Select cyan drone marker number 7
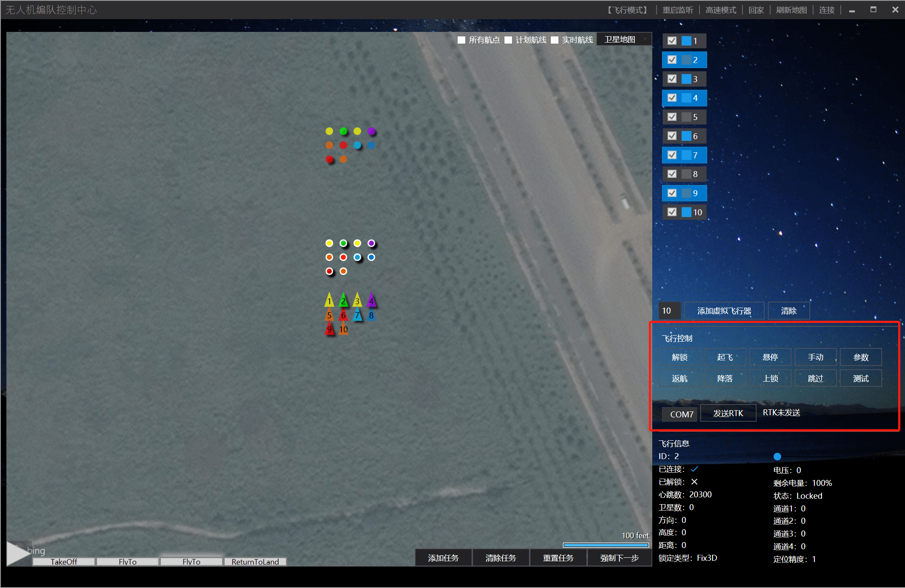This screenshot has height=588, width=905. [357, 315]
